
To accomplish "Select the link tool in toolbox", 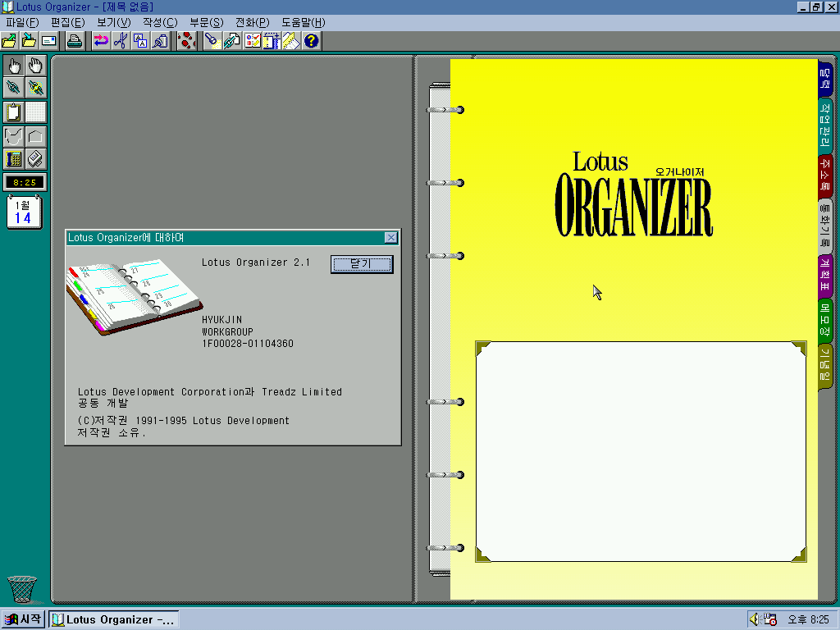I will 14,87.
